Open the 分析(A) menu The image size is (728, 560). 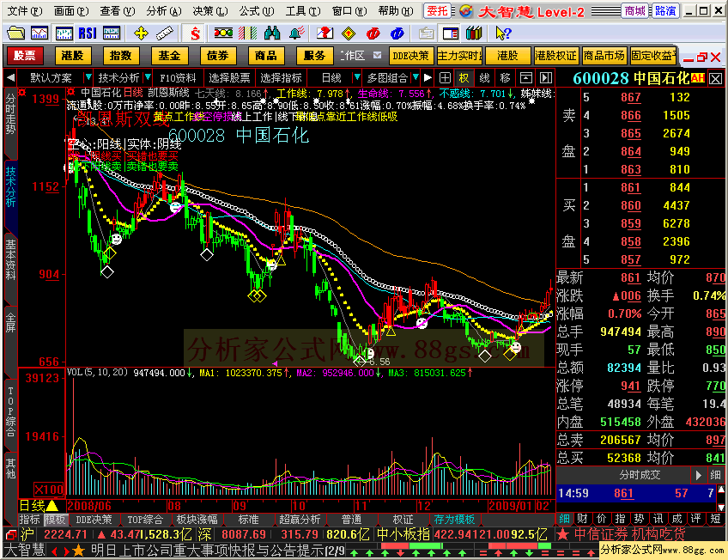[x=164, y=10]
